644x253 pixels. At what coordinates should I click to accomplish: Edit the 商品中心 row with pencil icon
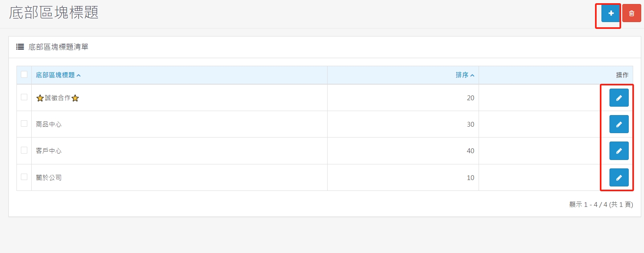[619, 124]
